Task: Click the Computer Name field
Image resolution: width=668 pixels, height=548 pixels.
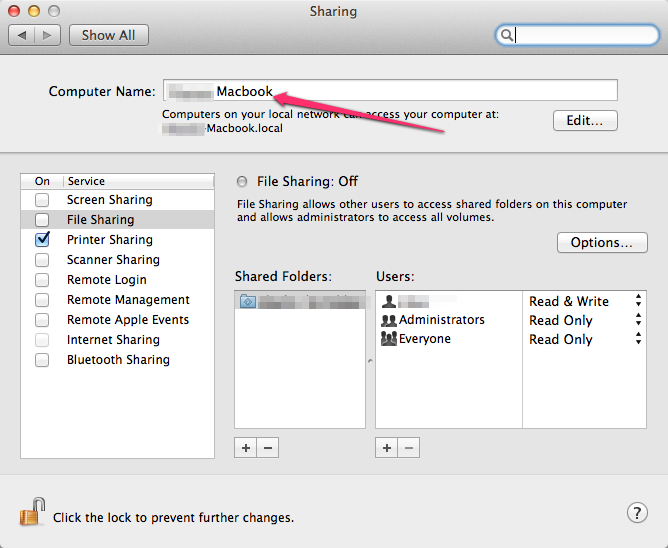Action: point(390,90)
